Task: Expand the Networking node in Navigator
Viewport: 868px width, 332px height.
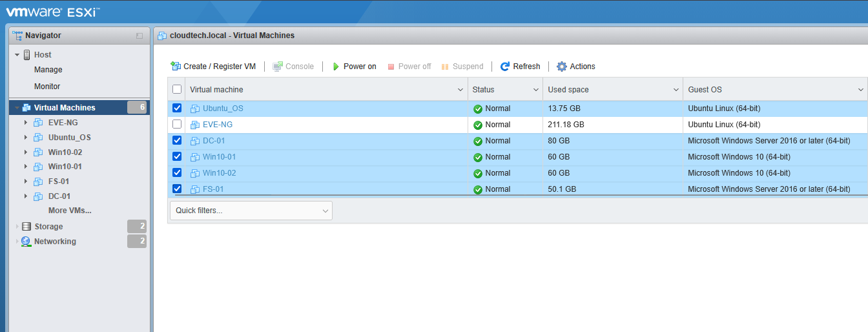Action: [17, 242]
